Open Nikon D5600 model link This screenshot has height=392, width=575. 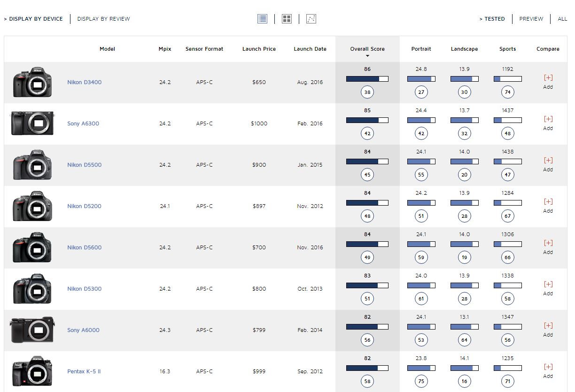coord(84,247)
